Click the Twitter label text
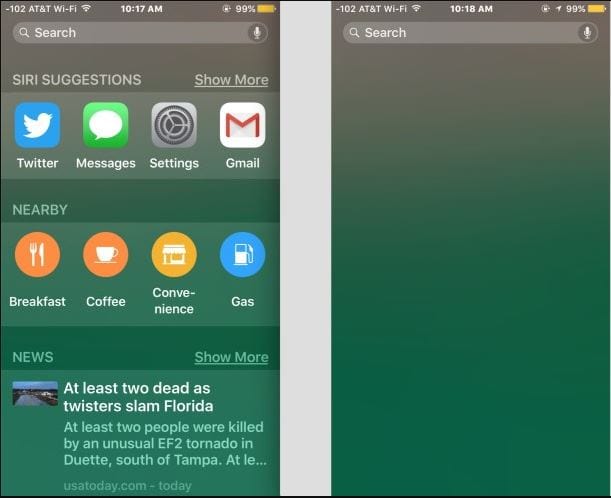 (x=37, y=163)
